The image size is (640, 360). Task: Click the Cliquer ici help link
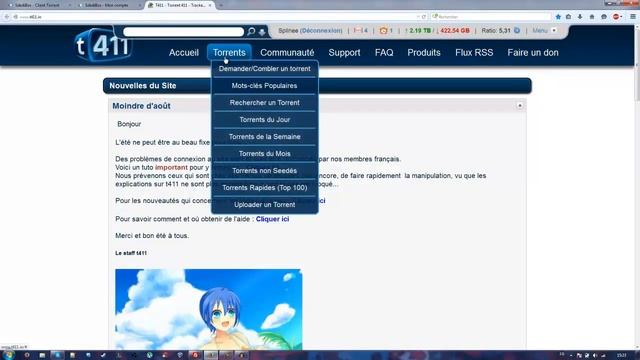point(272,219)
